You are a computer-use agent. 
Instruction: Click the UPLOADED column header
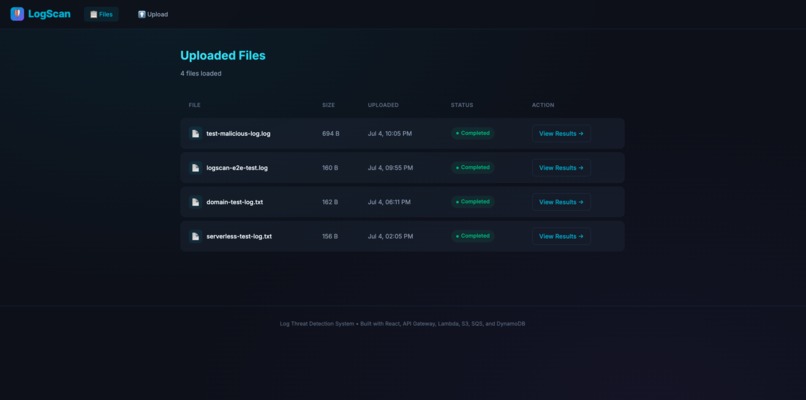(383, 105)
